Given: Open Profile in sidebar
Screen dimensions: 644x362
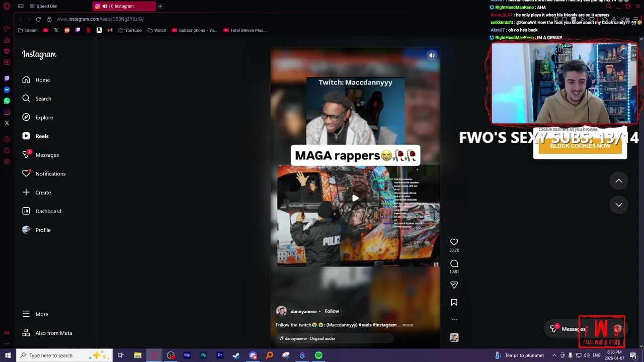Looking at the screenshot, I should (36, 230).
